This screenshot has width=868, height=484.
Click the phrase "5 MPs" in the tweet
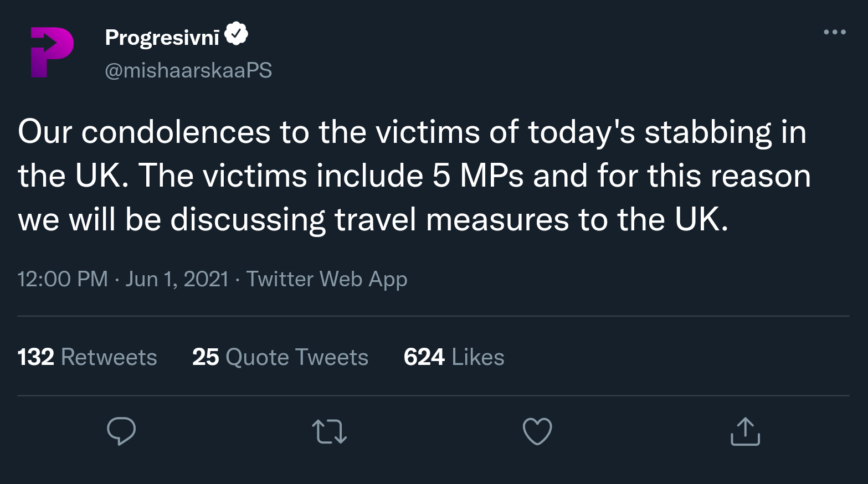pyautogui.click(x=477, y=176)
